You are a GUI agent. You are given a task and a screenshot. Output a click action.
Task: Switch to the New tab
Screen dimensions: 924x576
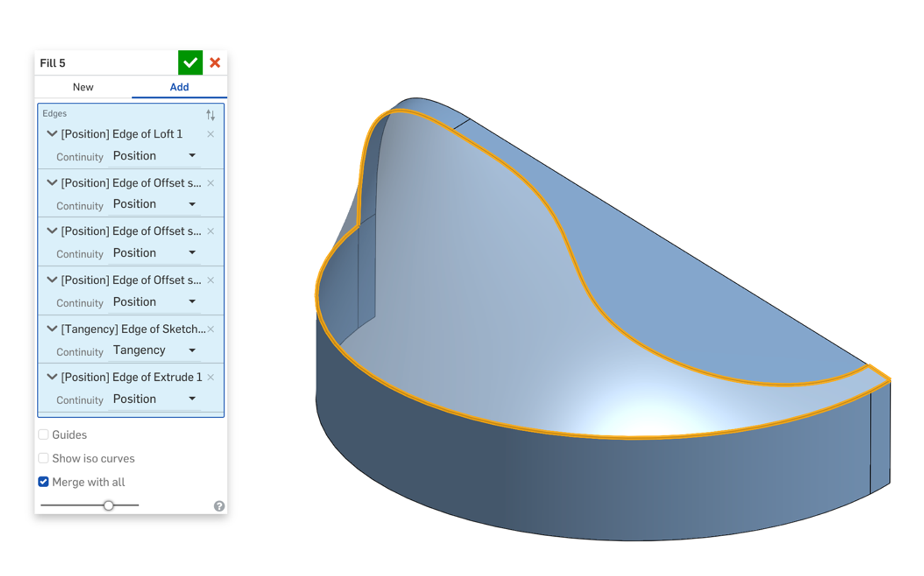(83, 87)
